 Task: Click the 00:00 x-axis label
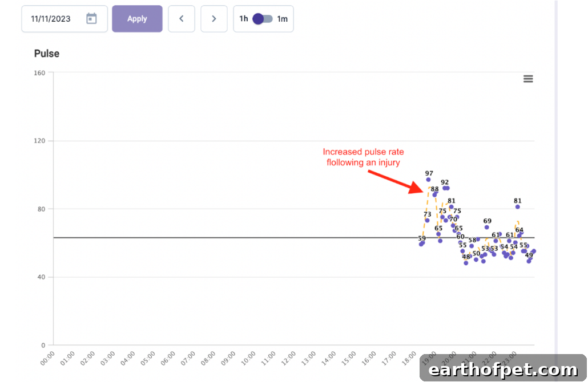coord(47,358)
